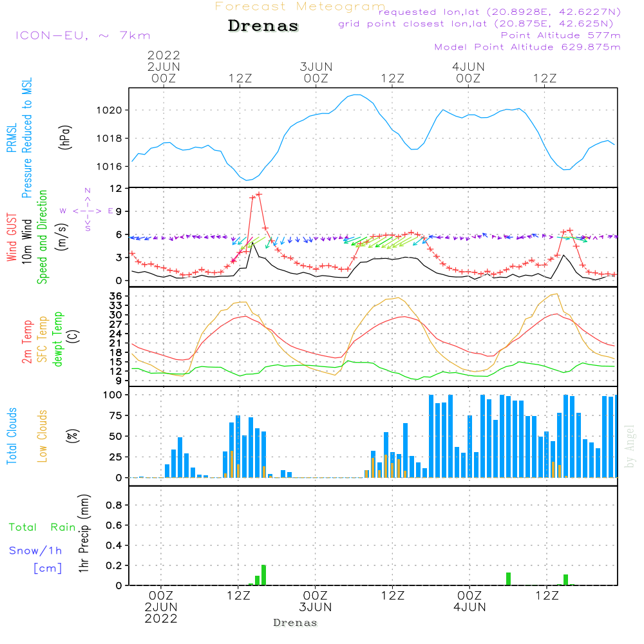Click the top 4JUN 00Z time label
The height and width of the screenshot is (644, 644).
coord(468,72)
